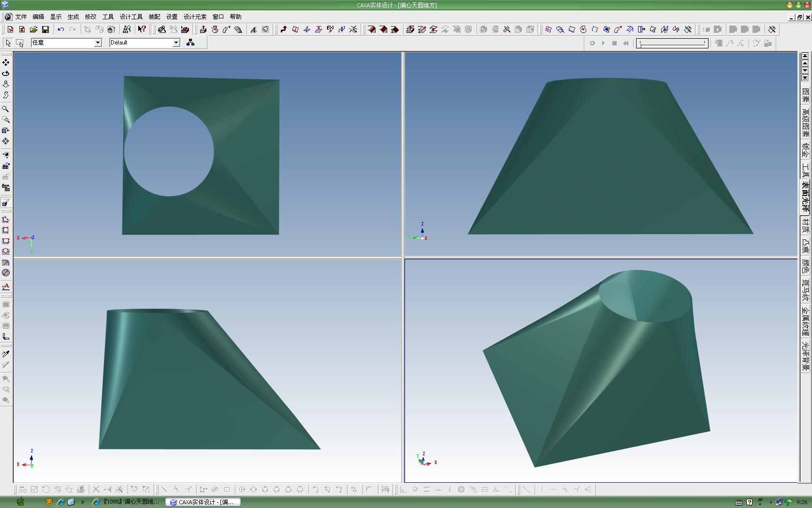Switch to the 材质 catalog tab
This screenshot has height=508, width=812.
coord(805,225)
